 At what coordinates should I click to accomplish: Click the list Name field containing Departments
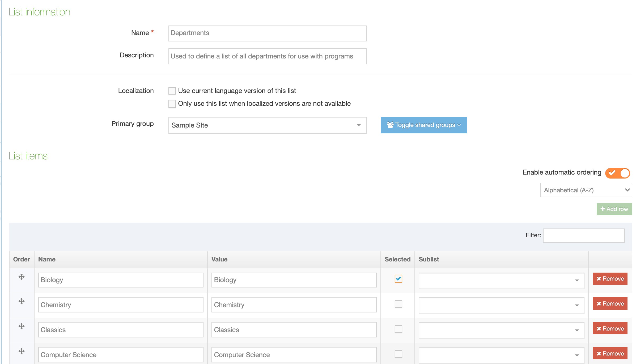pos(267,33)
